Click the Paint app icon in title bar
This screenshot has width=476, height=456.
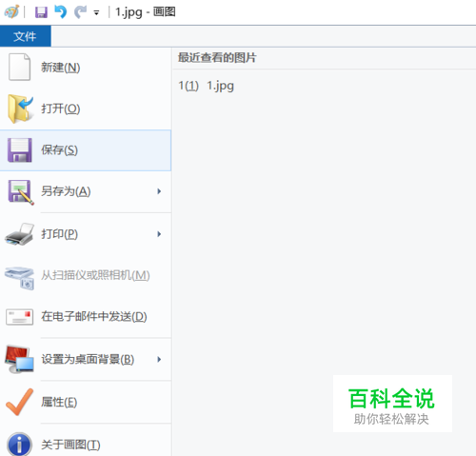[11, 12]
